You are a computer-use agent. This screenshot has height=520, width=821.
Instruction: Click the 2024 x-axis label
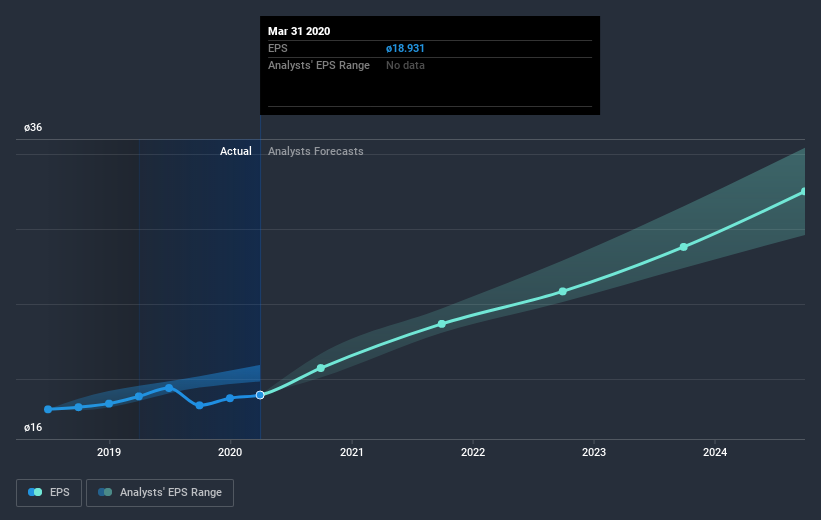pyautogui.click(x=715, y=452)
